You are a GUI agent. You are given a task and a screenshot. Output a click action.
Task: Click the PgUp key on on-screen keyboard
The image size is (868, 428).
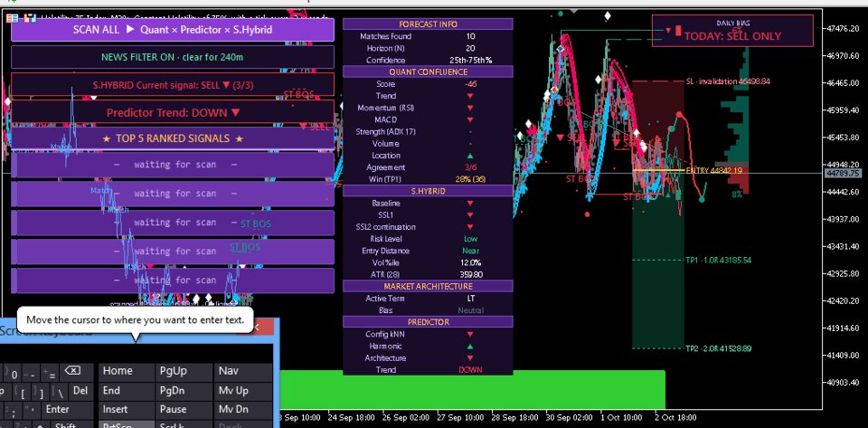[x=183, y=372]
